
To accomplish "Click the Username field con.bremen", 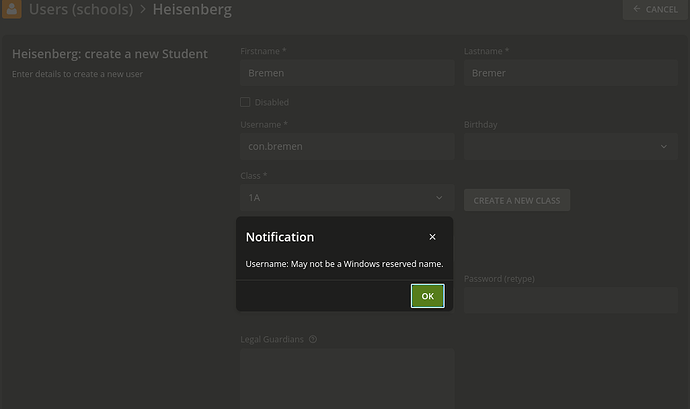I will (x=347, y=147).
